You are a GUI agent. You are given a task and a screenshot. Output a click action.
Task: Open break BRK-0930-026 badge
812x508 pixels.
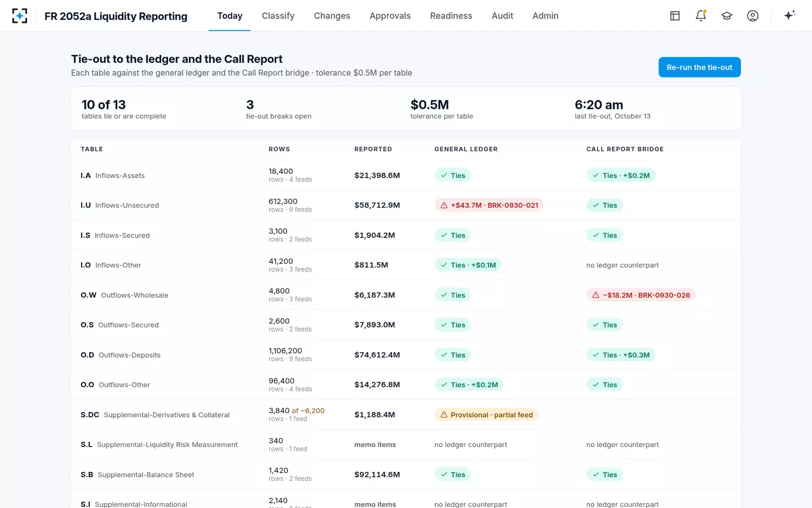pos(641,295)
